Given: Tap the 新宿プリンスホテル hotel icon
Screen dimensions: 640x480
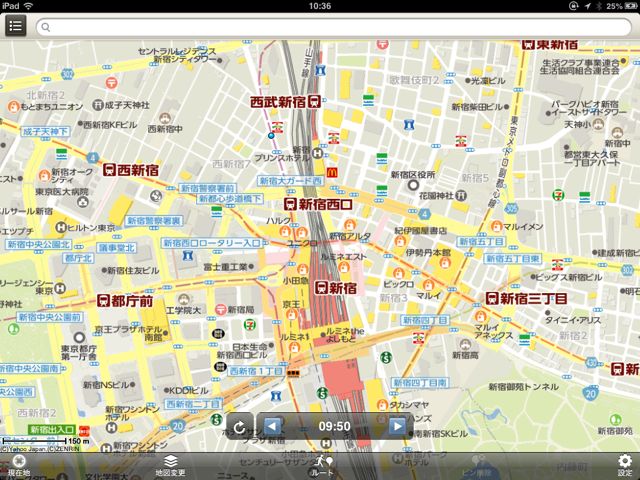Looking at the screenshot, I should 318,153.
